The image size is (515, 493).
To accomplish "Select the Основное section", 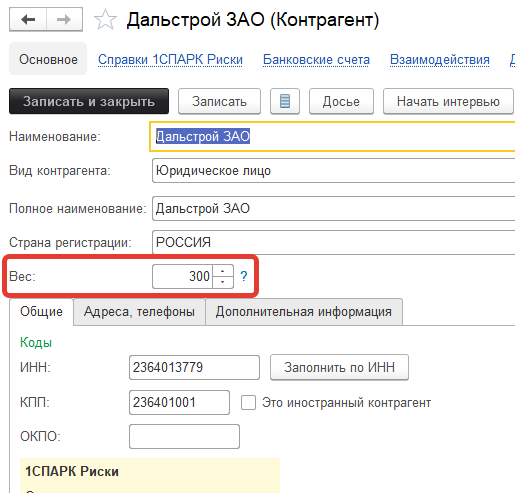I will coord(48,59).
